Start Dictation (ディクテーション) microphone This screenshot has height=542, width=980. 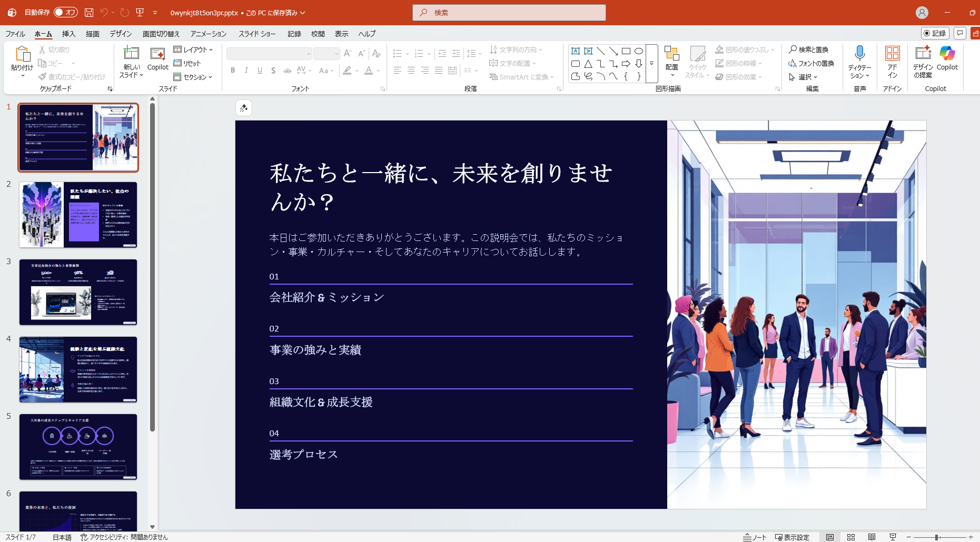coord(859,54)
